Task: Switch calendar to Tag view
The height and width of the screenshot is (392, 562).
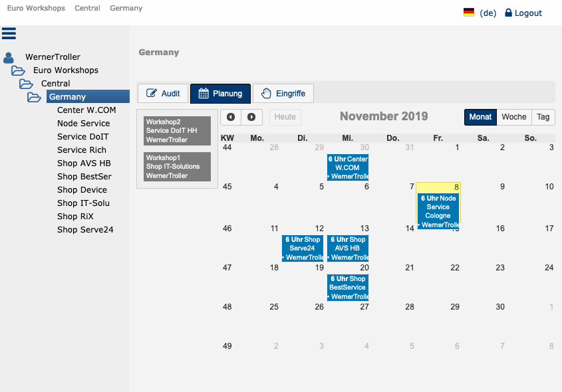Action: (x=543, y=117)
